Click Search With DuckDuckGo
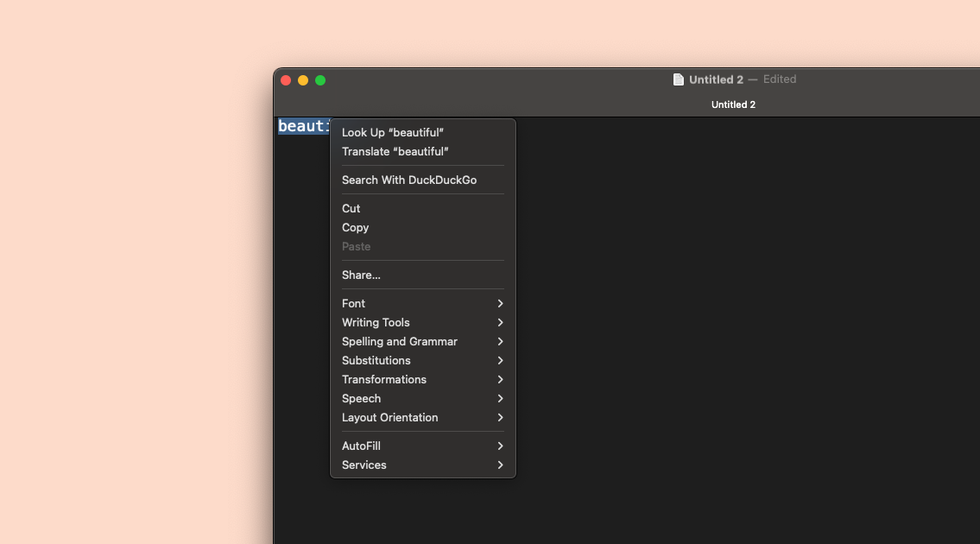980x544 pixels. tap(422, 180)
